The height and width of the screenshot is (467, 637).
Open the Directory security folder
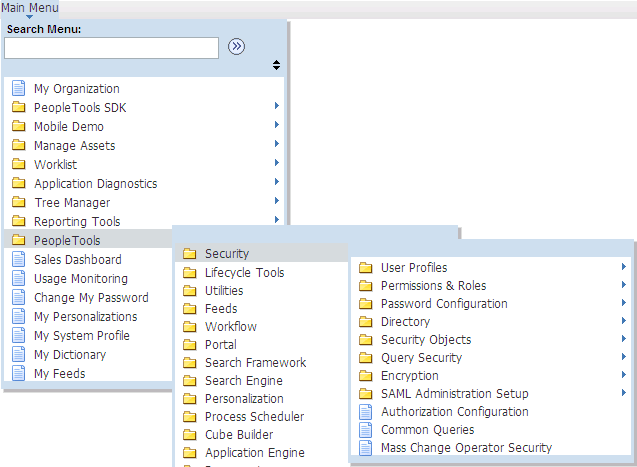(405, 322)
